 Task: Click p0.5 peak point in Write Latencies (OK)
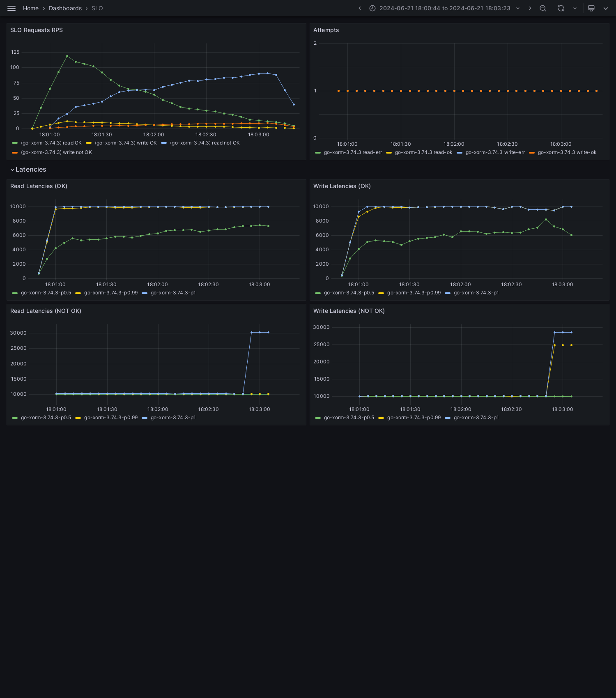coord(546,220)
